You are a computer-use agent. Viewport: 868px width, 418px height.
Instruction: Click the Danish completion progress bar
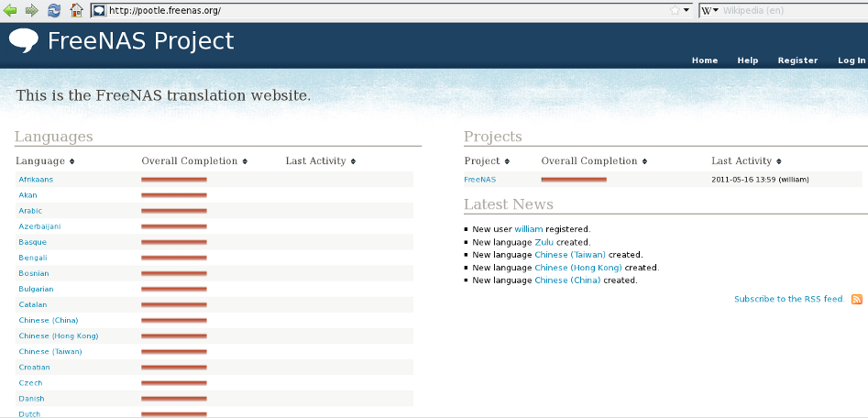click(174, 399)
